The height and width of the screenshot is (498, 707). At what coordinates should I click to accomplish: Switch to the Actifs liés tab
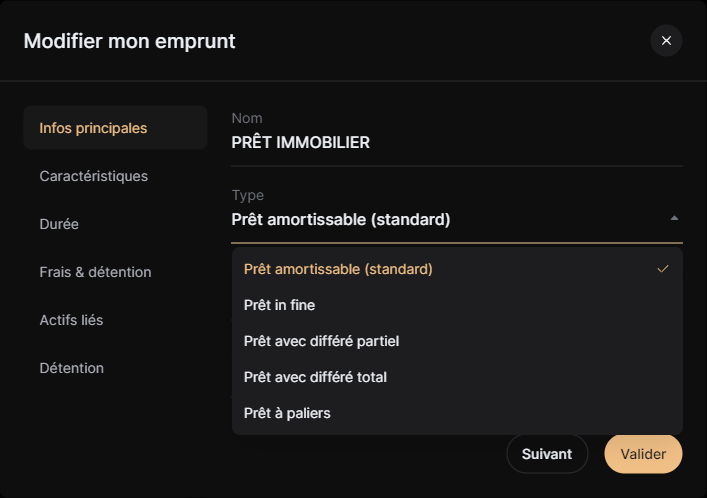[71, 320]
